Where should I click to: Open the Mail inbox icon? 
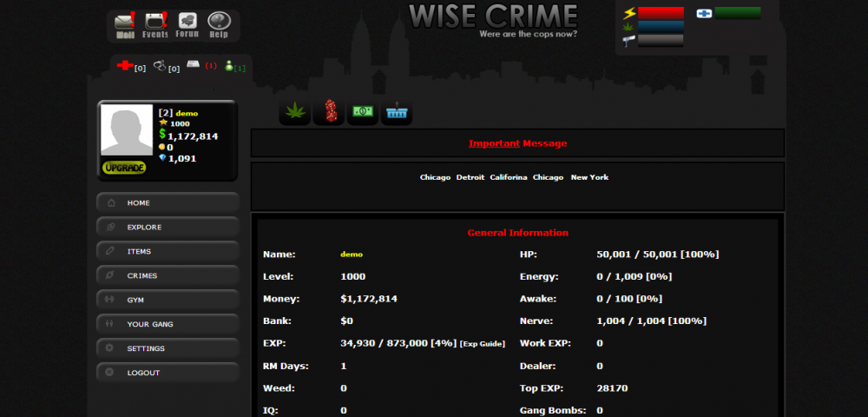126,24
